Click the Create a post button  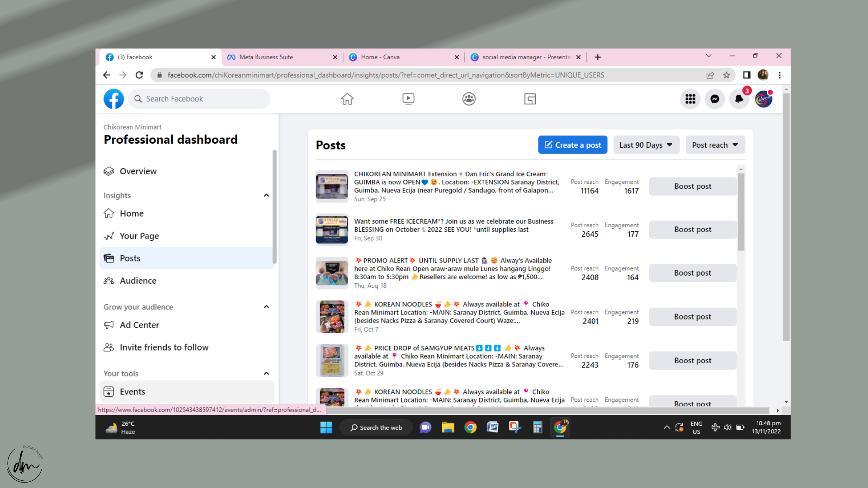point(572,145)
